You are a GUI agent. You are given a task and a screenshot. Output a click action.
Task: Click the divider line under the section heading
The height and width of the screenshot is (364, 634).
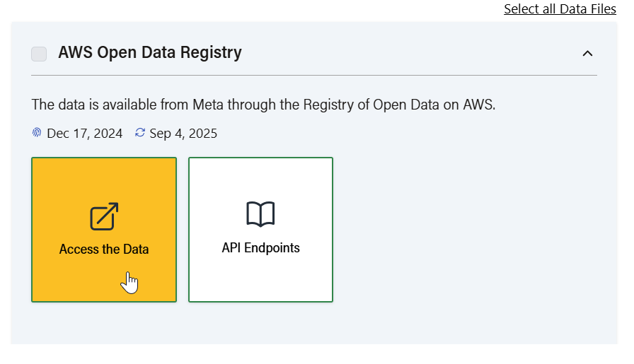314,75
